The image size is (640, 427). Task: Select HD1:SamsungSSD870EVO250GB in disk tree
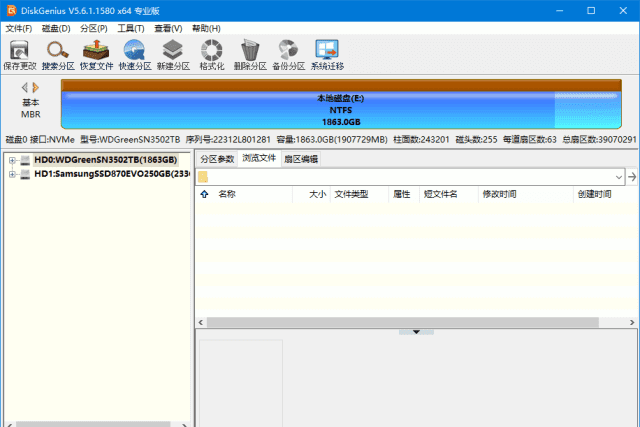(112, 174)
